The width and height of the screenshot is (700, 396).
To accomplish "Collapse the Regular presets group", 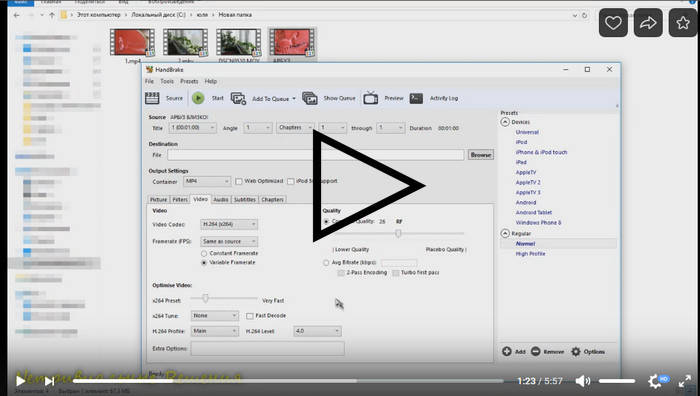I will click(x=505, y=233).
